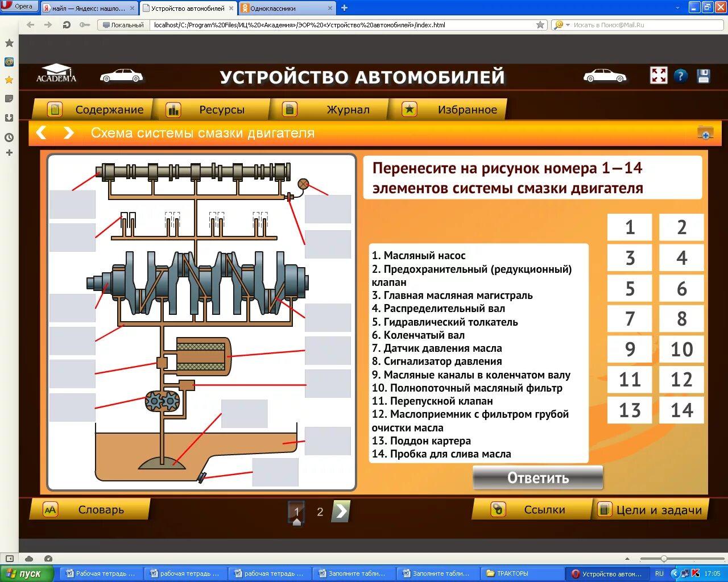The width and height of the screenshot is (728, 582).
Task: Go to next topic with right arrow
Action: pyautogui.click(x=68, y=133)
